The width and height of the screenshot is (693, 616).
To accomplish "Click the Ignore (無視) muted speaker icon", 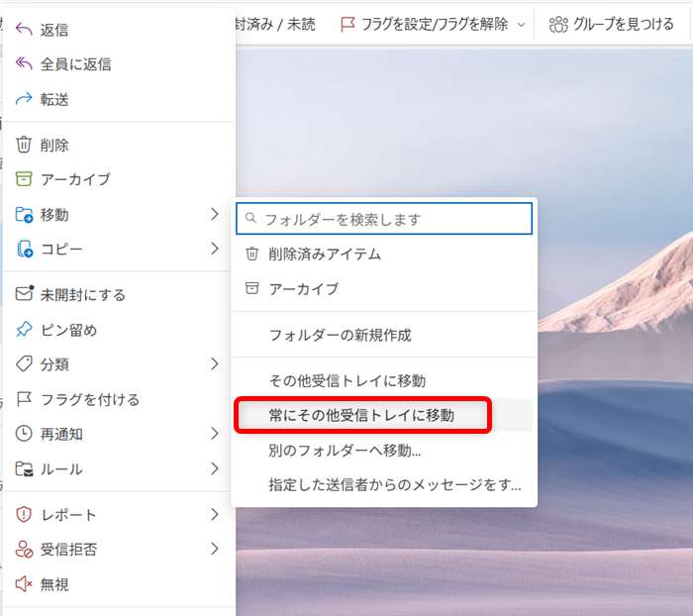I will coord(25,584).
